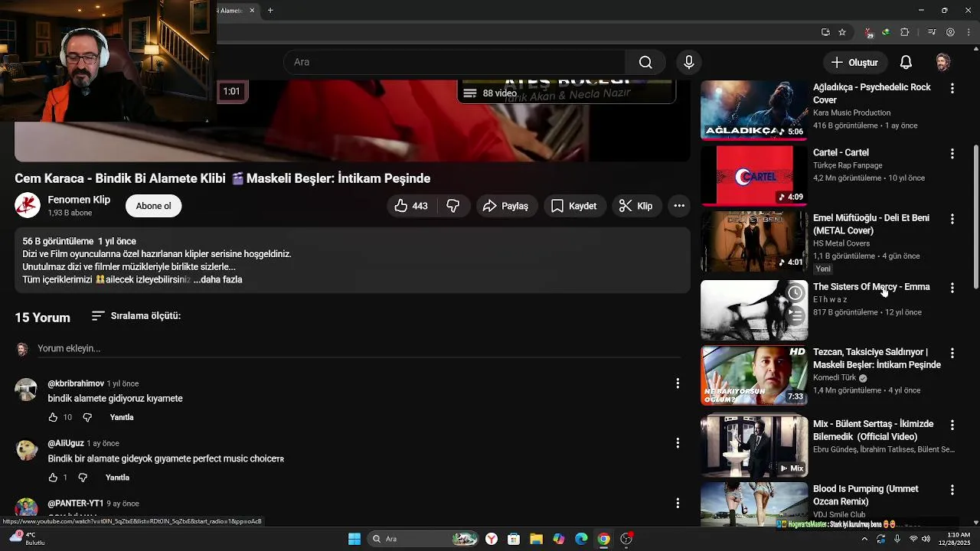The image size is (980, 551).
Task: Dislike the Cem Karaca video
Action: coord(452,206)
